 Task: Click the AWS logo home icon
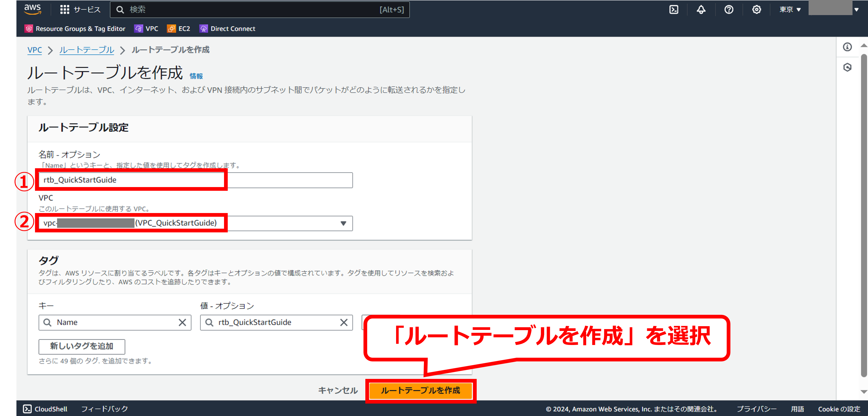[33, 9]
